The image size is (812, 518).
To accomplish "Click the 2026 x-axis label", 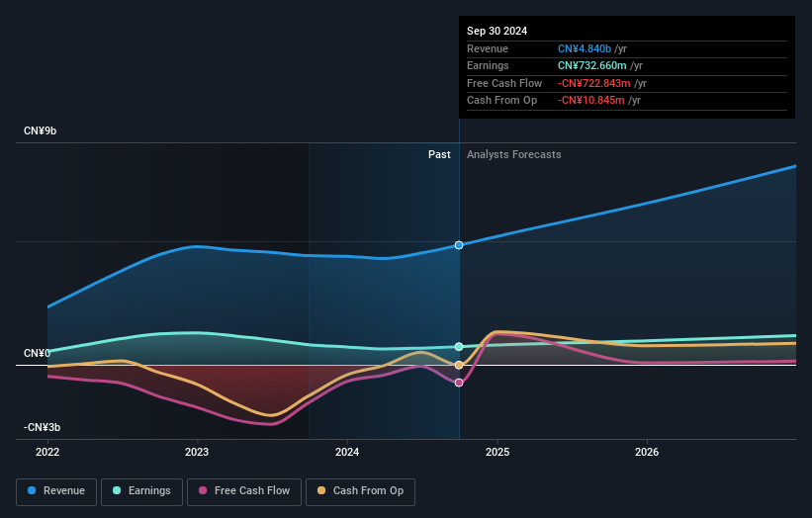I will 647,453.
